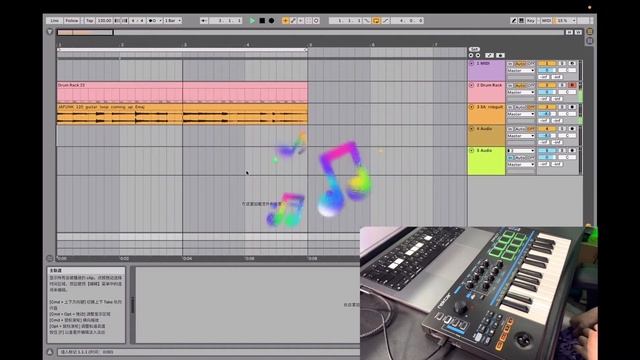This screenshot has width=640, height=360.
Task: Click the 4 / 4 time signature field
Action: (x=137, y=20)
